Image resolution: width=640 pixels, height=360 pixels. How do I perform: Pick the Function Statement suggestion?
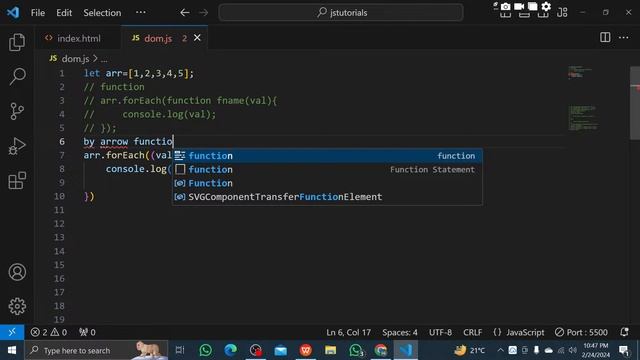point(327,169)
